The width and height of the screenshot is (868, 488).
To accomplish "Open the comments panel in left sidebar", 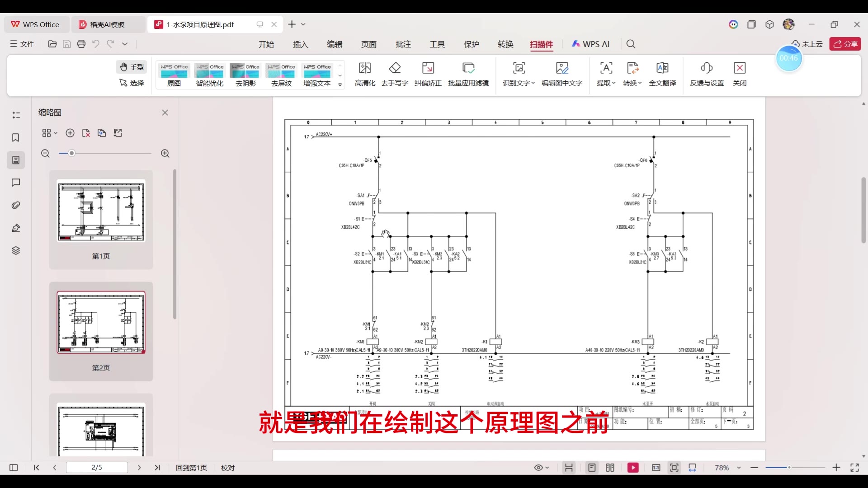I will coord(16,183).
